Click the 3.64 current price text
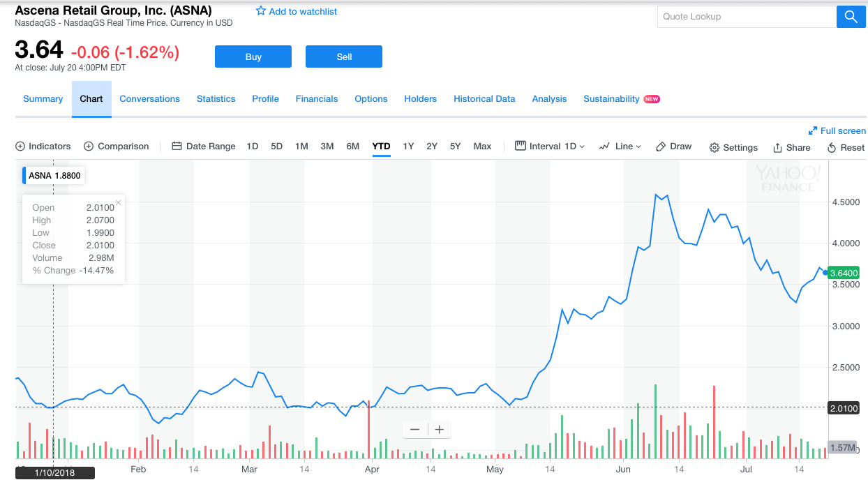The height and width of the screenshot is (480, 868). pos(39,50)
